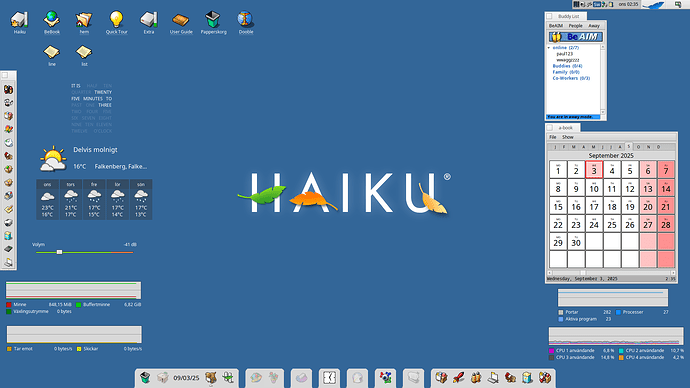Select September 3 in the calendar
This screenshot has width=690, height=388.
[594, 169]
